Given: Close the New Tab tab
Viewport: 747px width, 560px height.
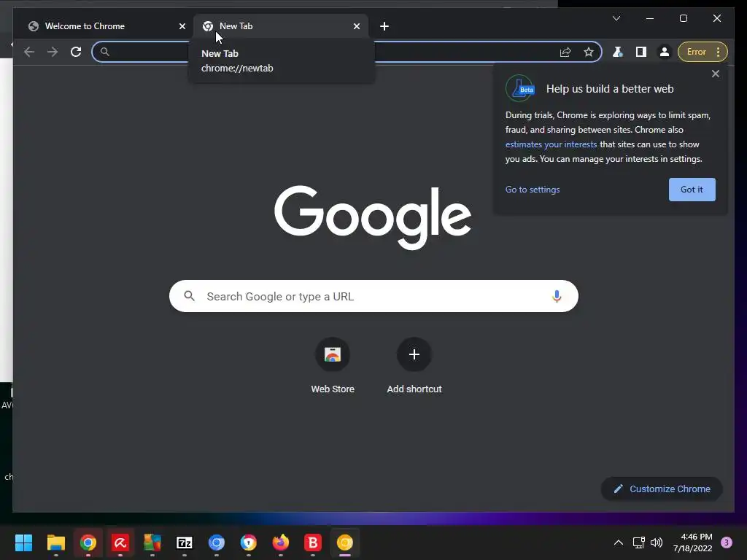Looking at the screenshot, I should (356, 26).
